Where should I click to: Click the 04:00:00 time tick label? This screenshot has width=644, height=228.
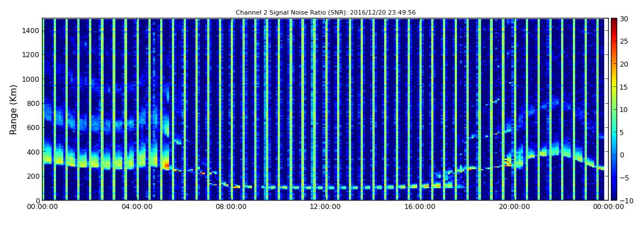pyautogui.click(x=137, y=207)
